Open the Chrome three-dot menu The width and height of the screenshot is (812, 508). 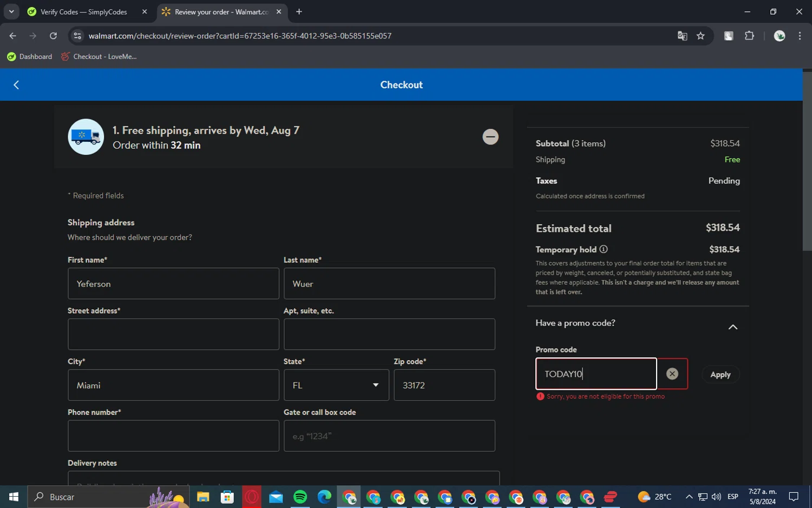pos(800,36)
